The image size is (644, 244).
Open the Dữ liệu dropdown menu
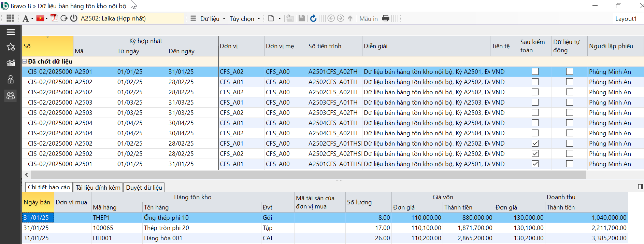tap(212, 19)
